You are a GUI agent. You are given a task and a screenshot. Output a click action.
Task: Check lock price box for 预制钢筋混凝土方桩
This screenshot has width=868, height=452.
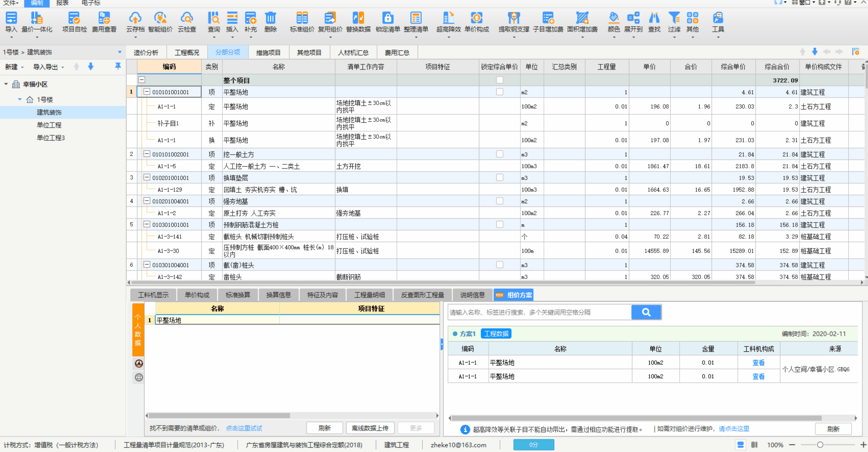(x=499, y=224)
